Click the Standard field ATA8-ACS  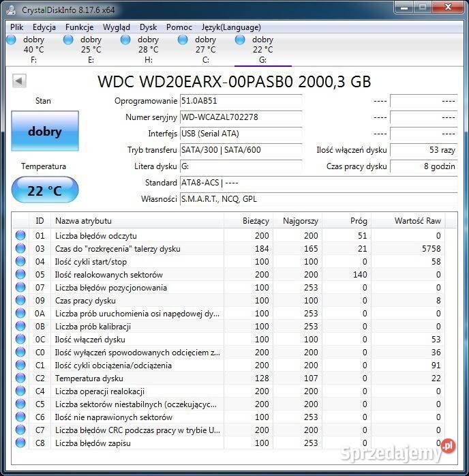coord(318,183)
